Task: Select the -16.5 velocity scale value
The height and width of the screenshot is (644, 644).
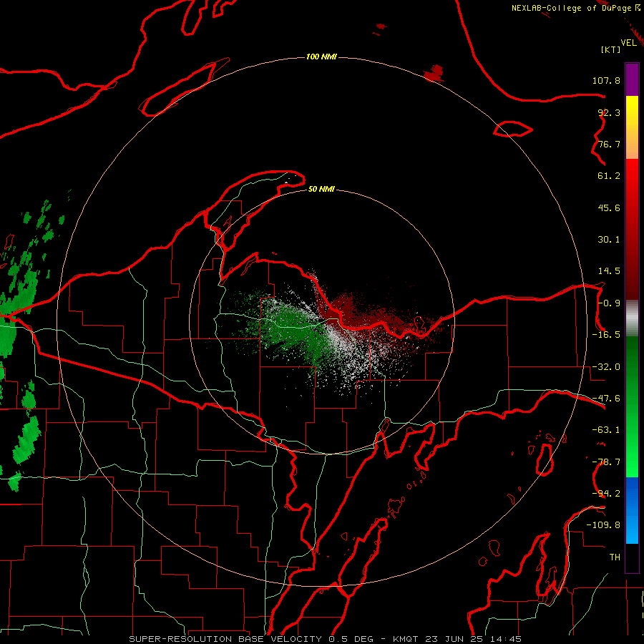Action: click(x=606, y=335)
